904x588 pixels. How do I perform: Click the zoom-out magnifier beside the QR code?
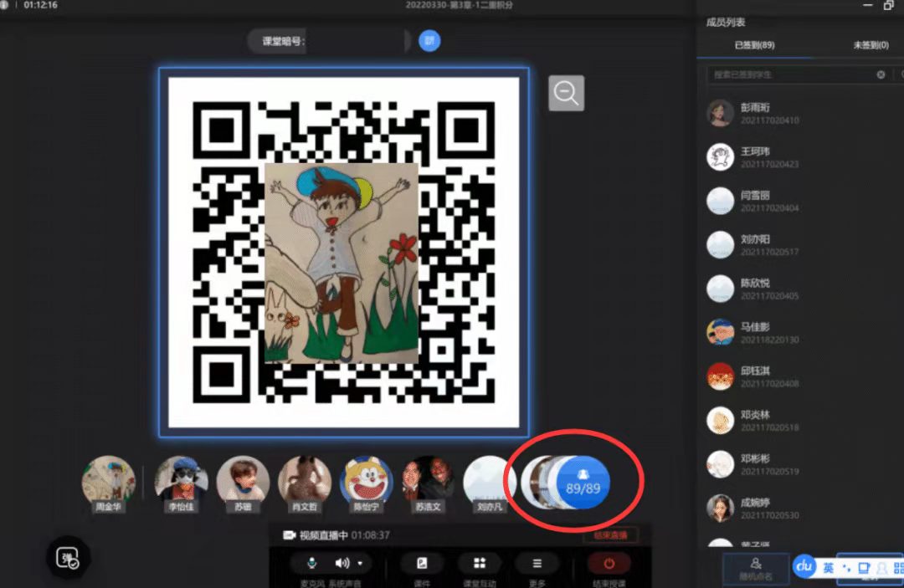566,94
